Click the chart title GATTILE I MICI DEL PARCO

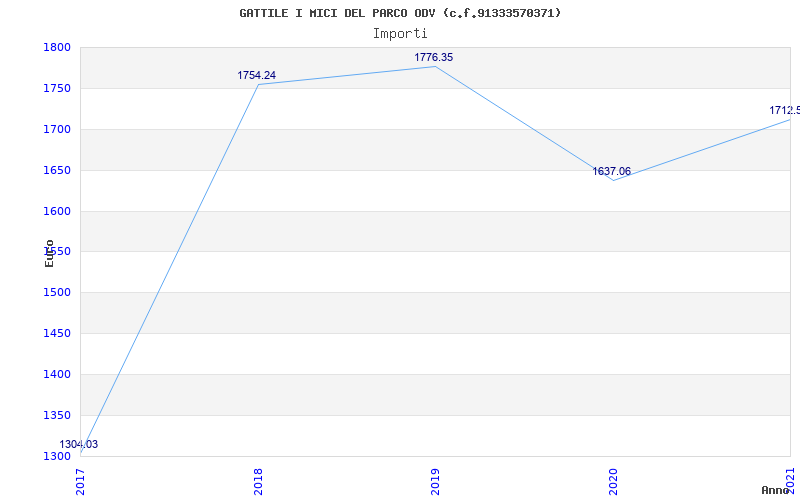point(400,13)
